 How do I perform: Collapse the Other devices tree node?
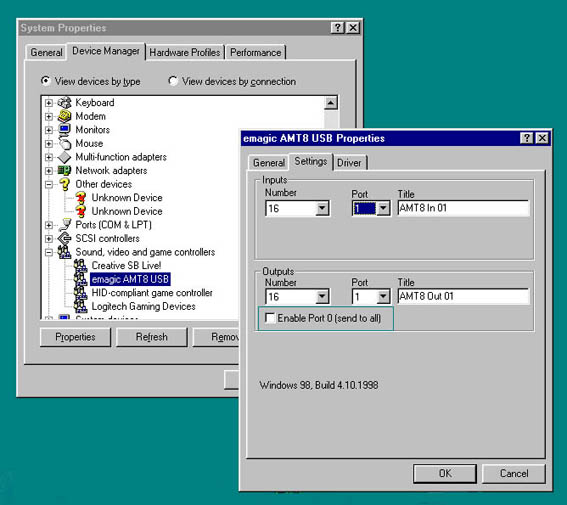tap(49, 184)
